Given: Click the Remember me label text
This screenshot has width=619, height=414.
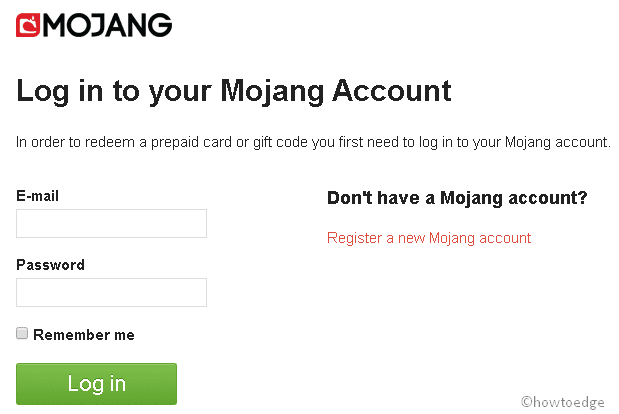Looking at the screenshot, I should pos(84,335).
